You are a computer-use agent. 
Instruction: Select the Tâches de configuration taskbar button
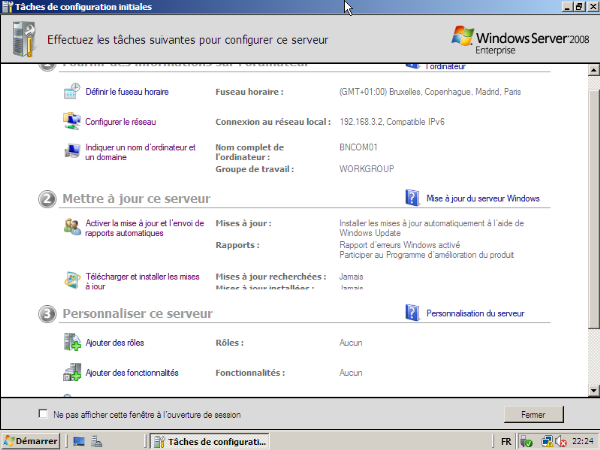point(210,440)
